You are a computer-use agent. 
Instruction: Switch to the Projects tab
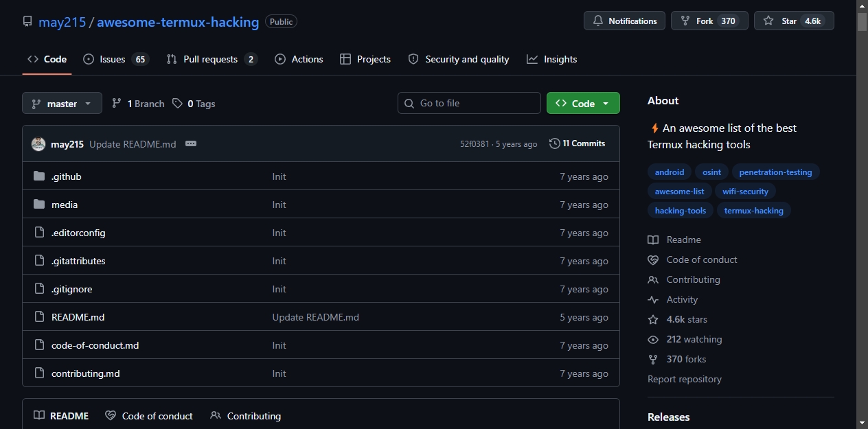pos(365,60)
